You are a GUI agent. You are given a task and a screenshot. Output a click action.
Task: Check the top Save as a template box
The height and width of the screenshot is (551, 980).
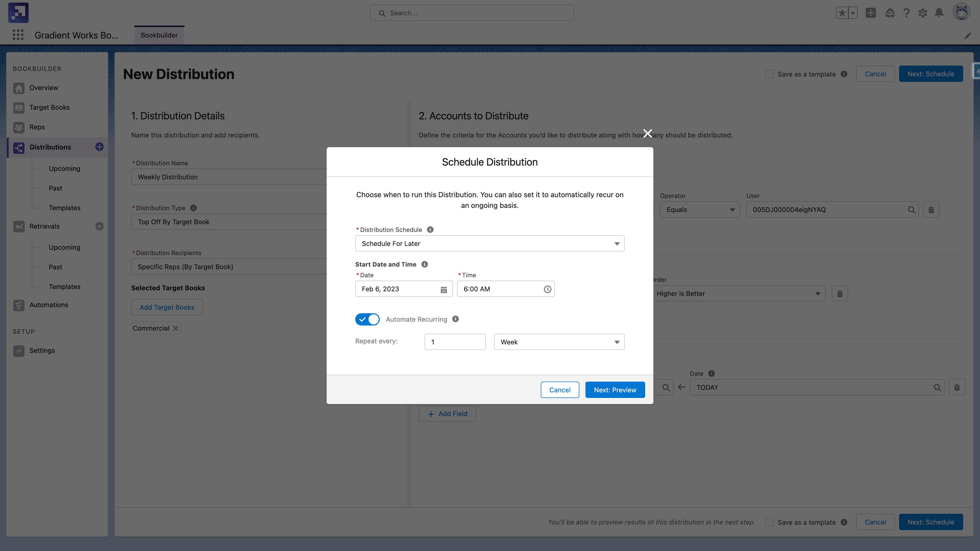769,74
